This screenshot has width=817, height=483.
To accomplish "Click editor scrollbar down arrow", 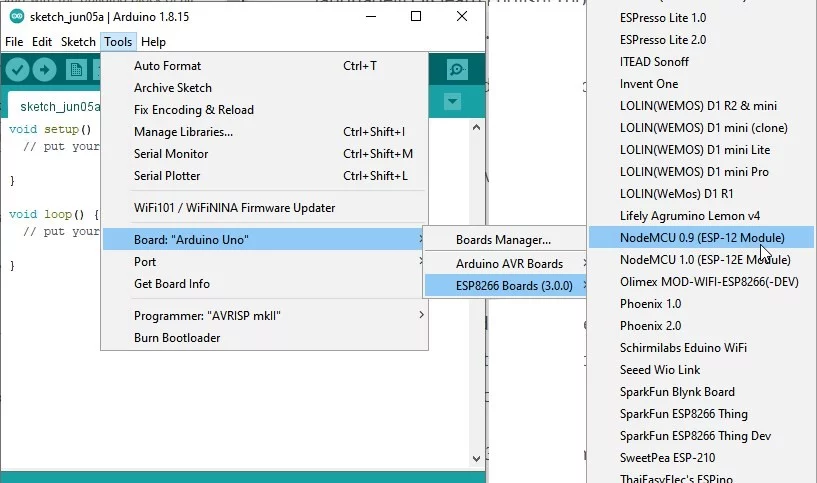I will [476, 459].
